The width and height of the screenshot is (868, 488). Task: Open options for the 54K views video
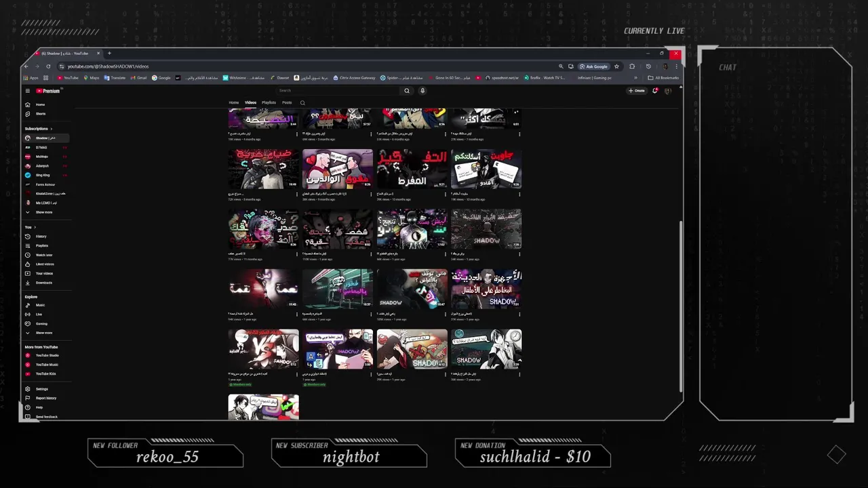[297, 314]
